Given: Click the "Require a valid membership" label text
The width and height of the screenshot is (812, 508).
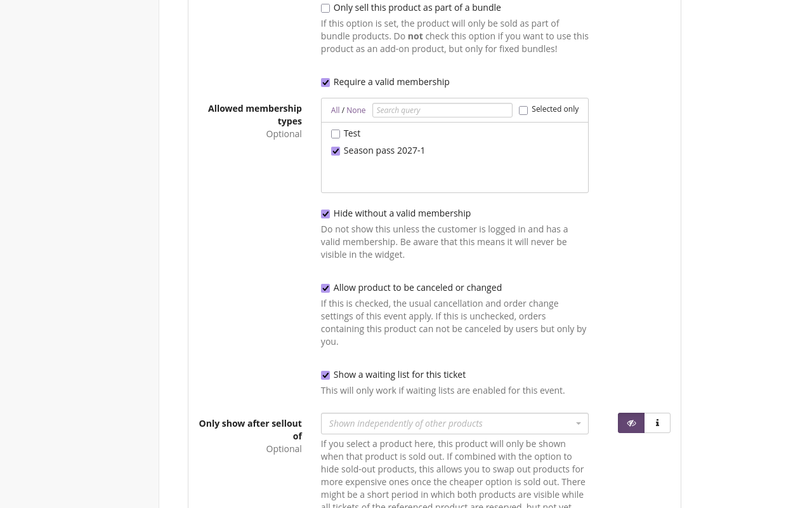Looking at the screenshot, I should (x=391, y=82).
